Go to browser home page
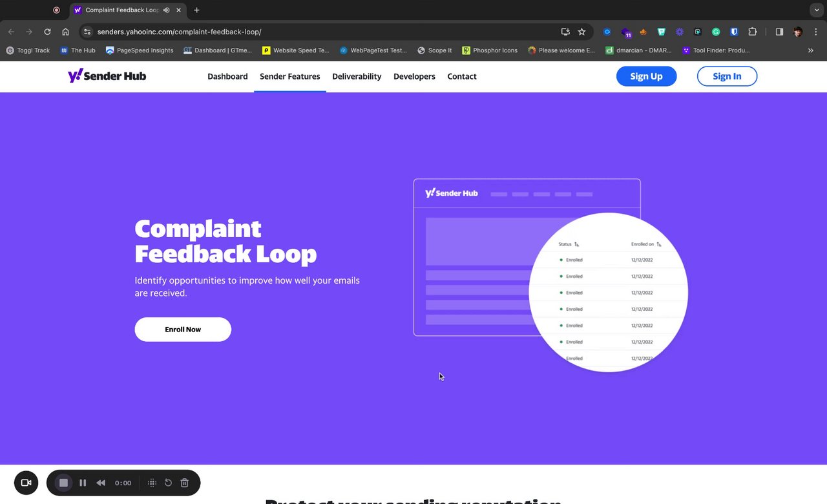Image resolution: width=827 pixels, height=504 pixels. click(65, 32)
